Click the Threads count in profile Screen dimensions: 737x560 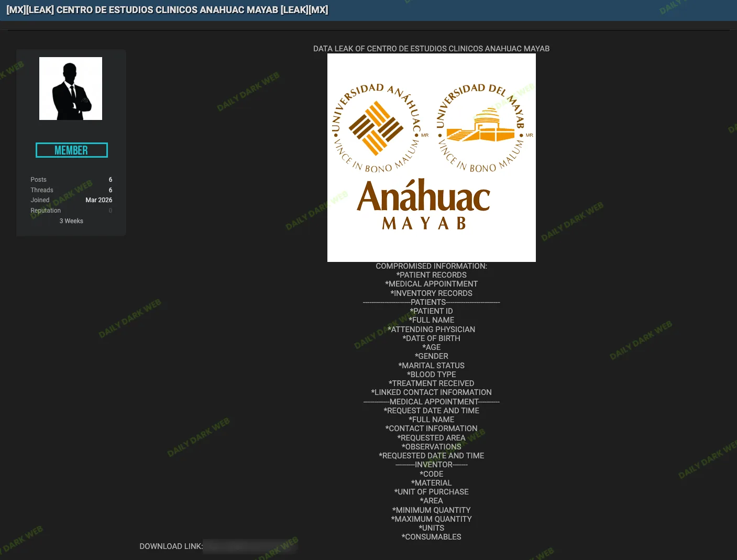110,190
